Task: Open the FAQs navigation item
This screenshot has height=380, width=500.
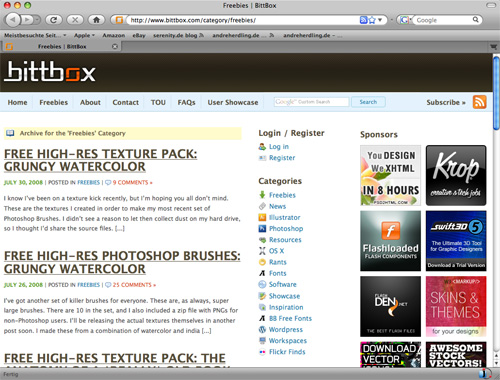Action: coord(186,102)
